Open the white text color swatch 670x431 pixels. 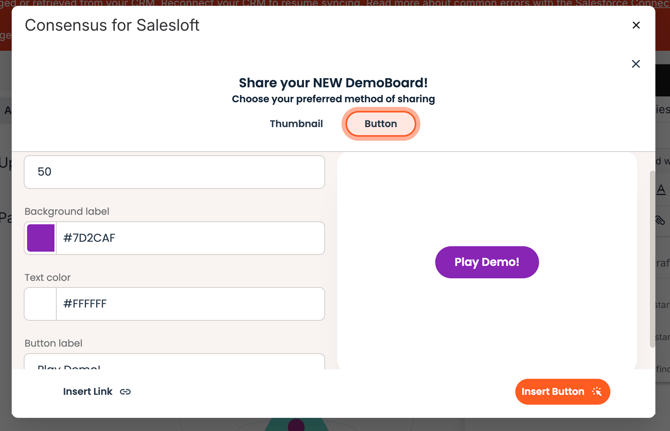[41, 304]
